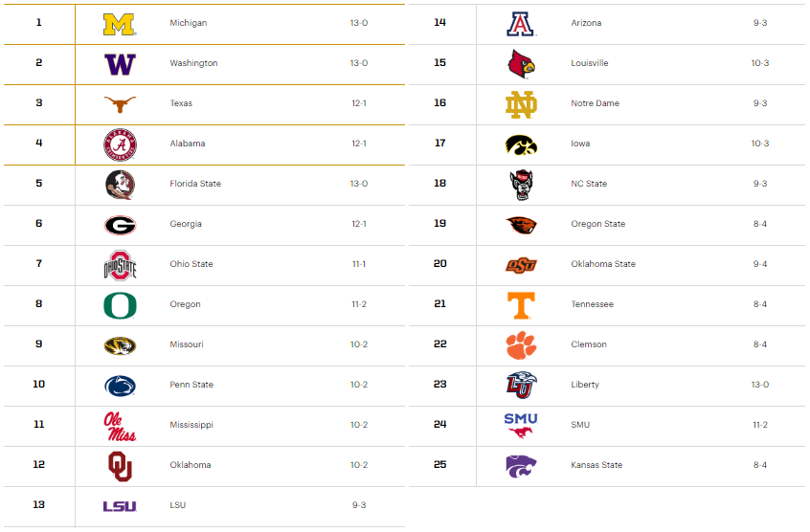Click the Louisville Cardinals logo
Viewport: 810px width, 532px height.
522,63
